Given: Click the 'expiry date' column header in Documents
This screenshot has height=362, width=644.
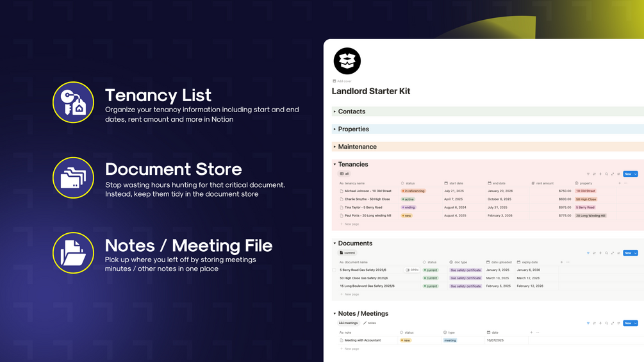Looking at the screenshot, I should pyautogui.click(x=527, y=262).
